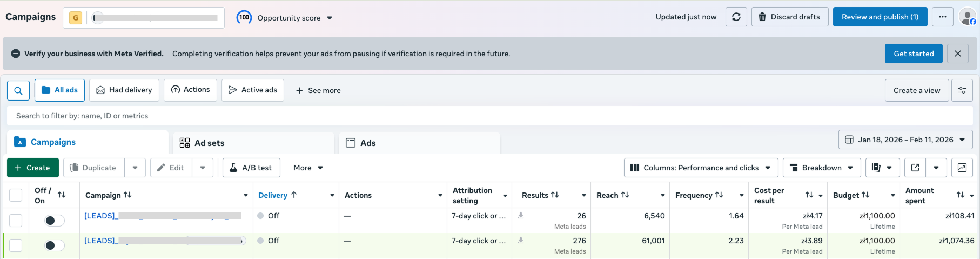Expand the Opportunity score dropdown
This screenshot has height=259, width=980.
point(330,18)
